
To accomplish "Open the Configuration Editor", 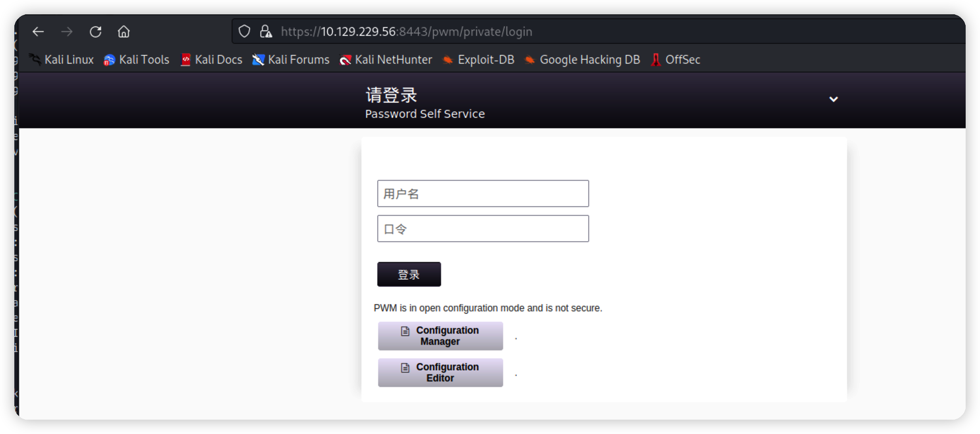I will [x=440, y=373].
